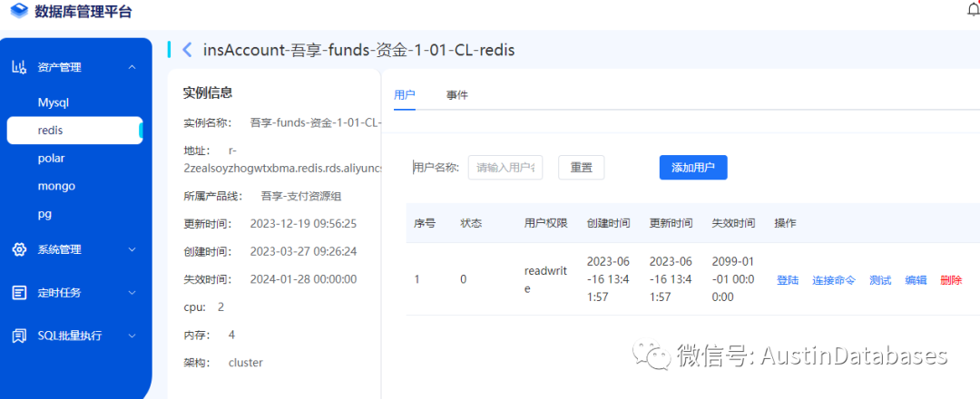Click the 添加用户 button
This screenshot has height=399, width=980.
tap(693, 168)
